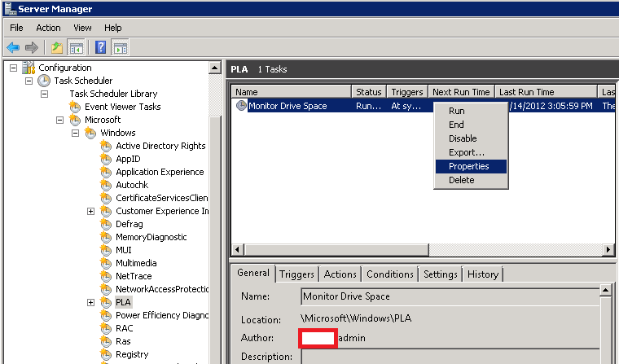Click the Autochk folder icon
This screenshot has width=619, height=364.
point(106,185)
